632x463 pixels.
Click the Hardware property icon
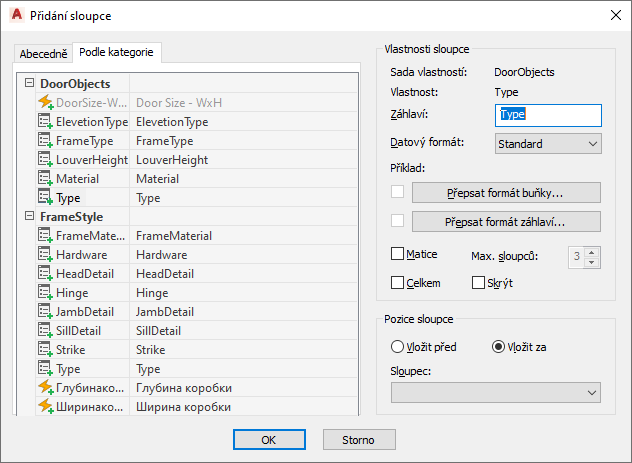tap(44, 255)
